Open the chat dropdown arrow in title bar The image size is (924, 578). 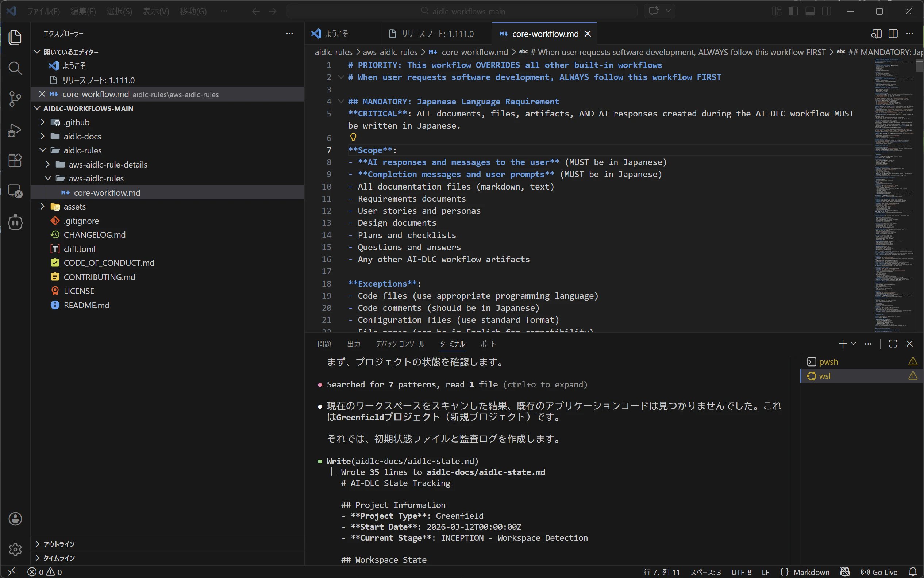tap(668, 11)
